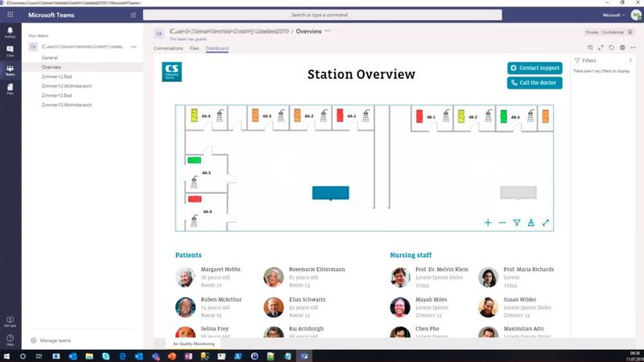Open more tab options ellipsis
The image size is (644, 362).
click(x=633, y=47)
